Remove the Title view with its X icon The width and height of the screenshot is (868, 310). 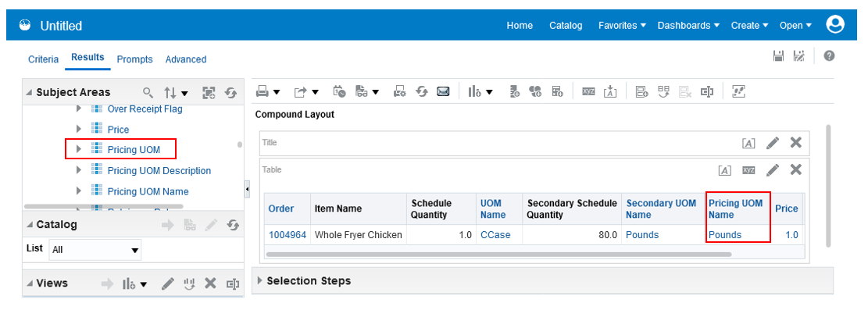(x=795, y=142)
